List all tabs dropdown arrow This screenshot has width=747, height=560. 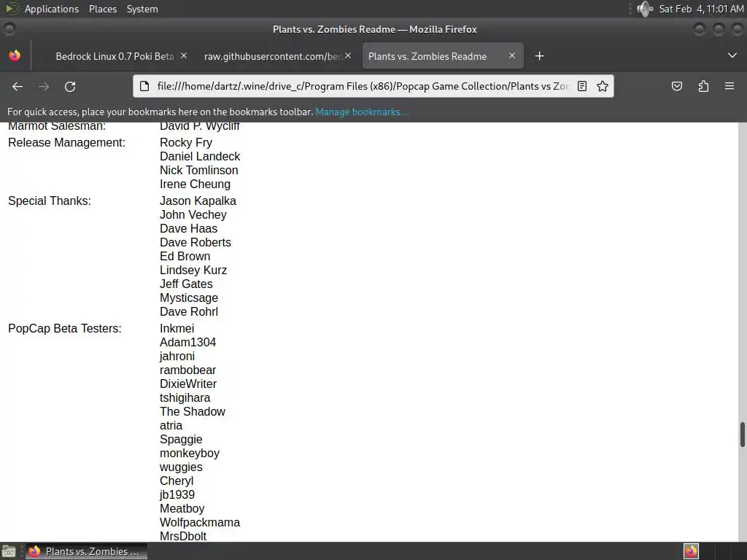(x=732, y=55)
